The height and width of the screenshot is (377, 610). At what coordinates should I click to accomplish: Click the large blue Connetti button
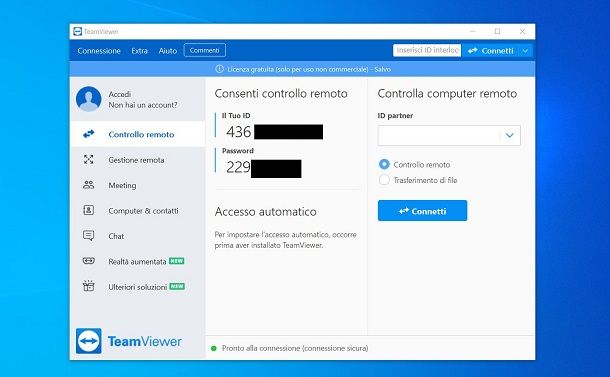(x=422, y=210)
